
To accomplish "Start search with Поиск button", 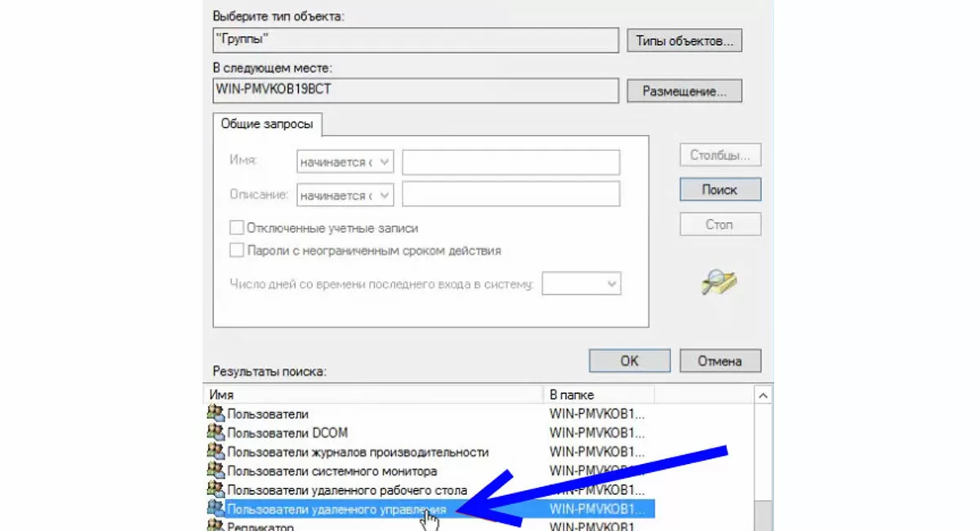I will (x=720, y=190).
